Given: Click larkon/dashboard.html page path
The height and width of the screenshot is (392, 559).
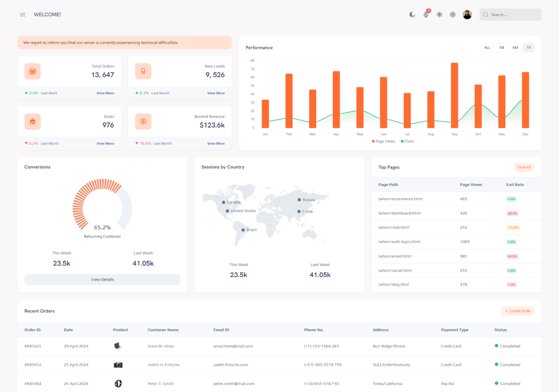Looking at the screenshot, I should pos(400,213).
